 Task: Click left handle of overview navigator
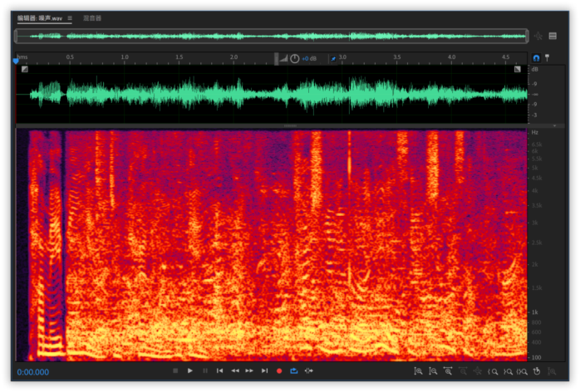[x=16, y=36]
